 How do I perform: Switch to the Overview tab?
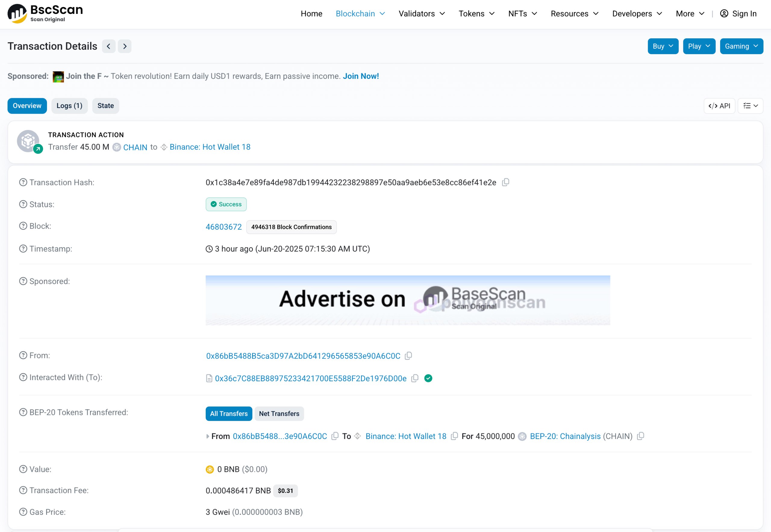pyautogui.click(x=27, y=106)
